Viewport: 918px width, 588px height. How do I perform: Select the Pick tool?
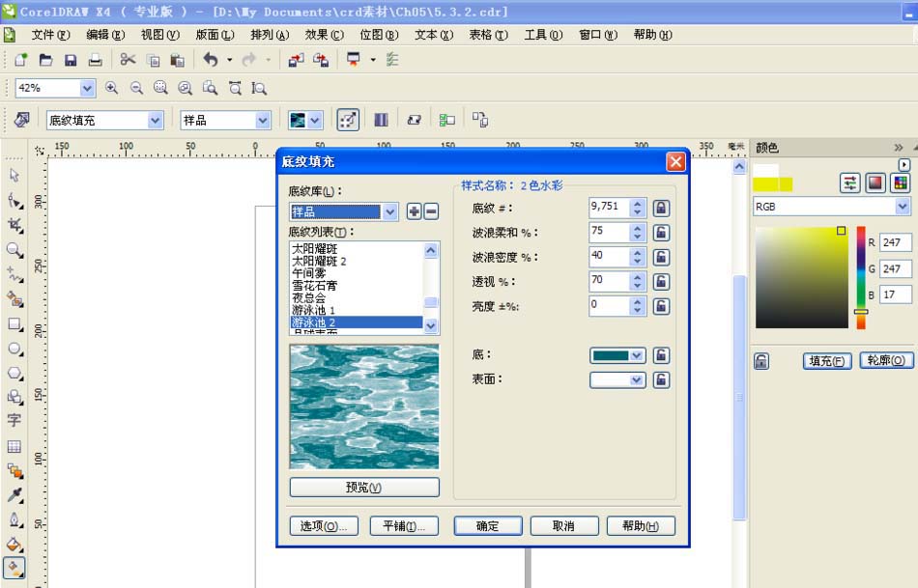(13, 175)
